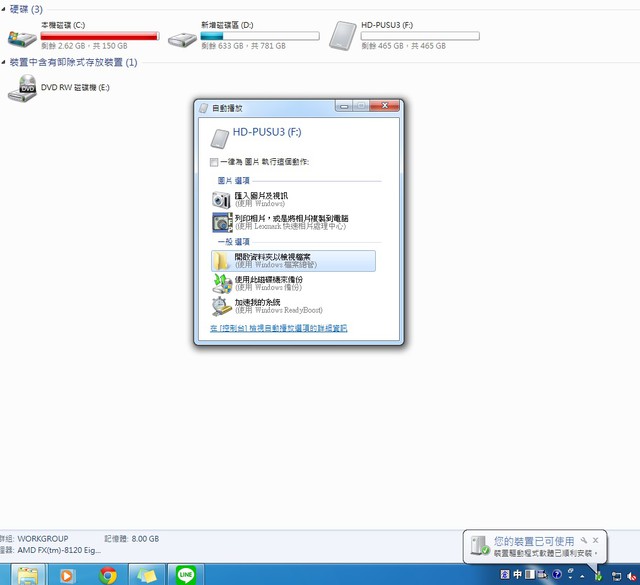Open the sticky notes taskbar icon
640x585 pixels.
[x=147, y=575]
